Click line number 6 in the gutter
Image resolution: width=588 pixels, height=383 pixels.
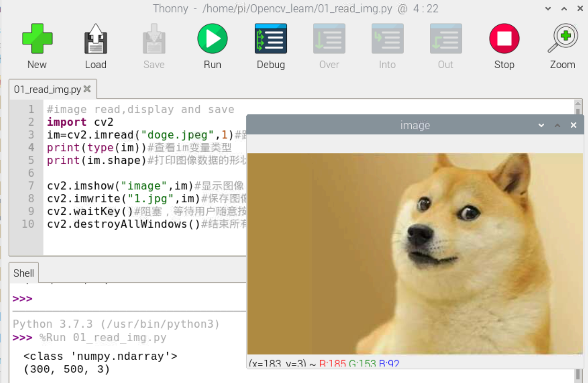coord(31,172)
